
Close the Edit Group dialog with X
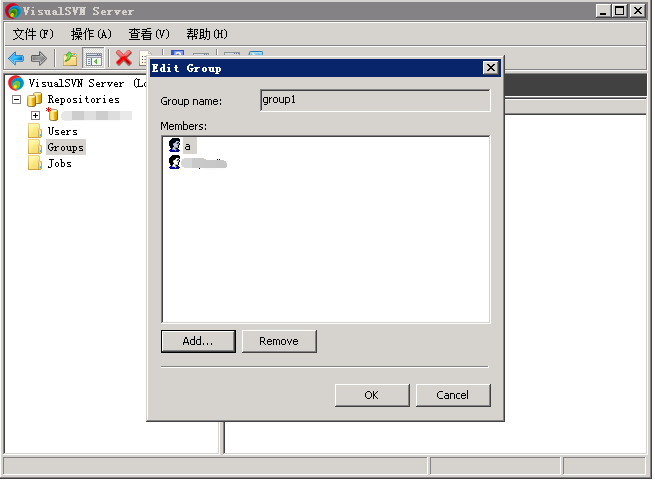pos(491,68)
